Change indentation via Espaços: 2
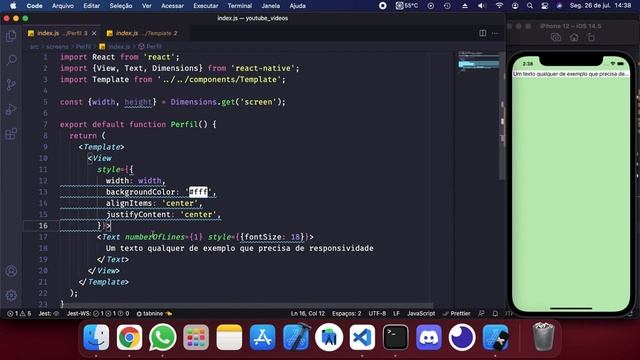Viewport: 640px width, 360px height. 347,313
